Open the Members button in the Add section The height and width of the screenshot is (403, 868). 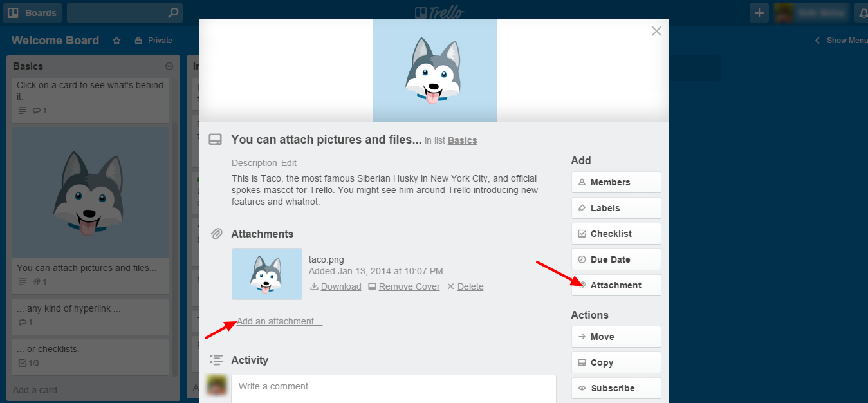pos(616,182)
